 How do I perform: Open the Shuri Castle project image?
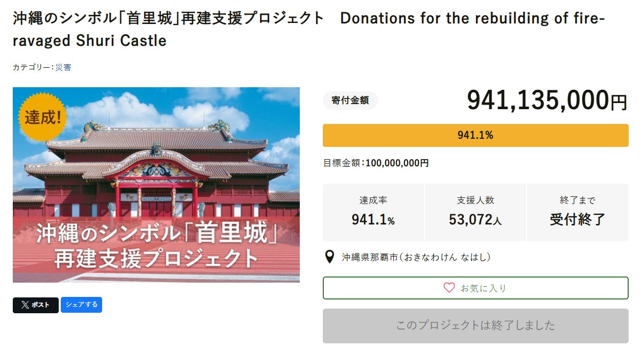(156, 185)
